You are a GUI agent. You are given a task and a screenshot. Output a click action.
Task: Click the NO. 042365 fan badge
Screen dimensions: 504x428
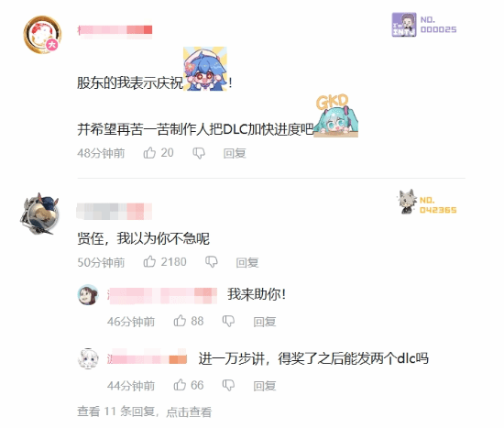[x=428, y=203]
